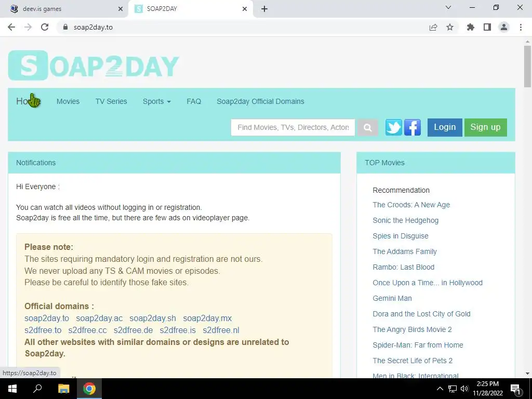Open the notification center icon

point(516,389)
